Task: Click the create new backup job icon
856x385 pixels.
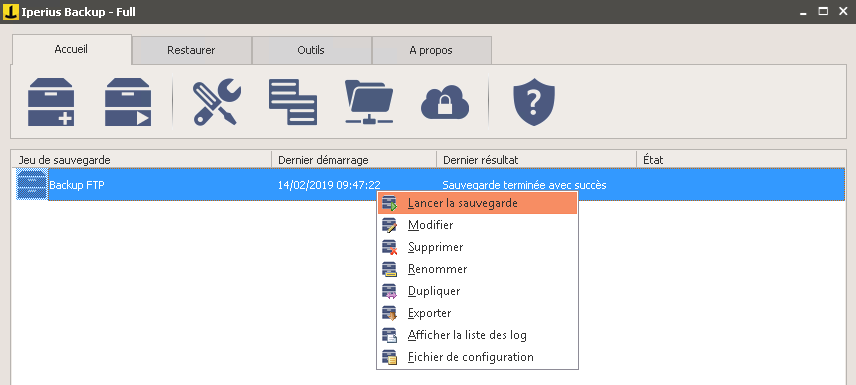Action: (x=51, y=102)
